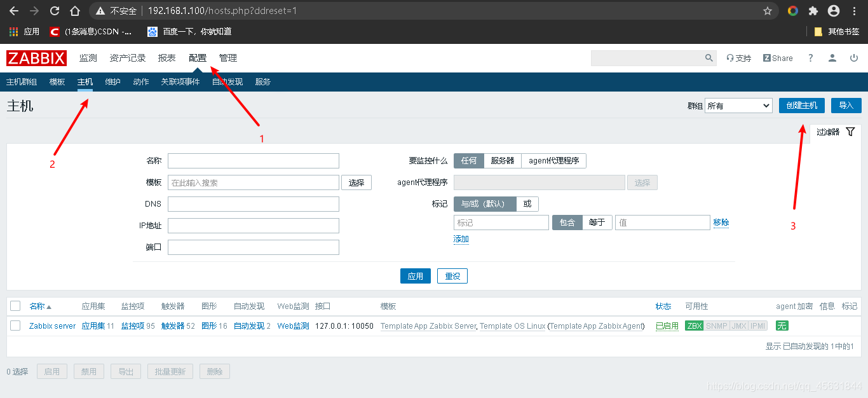Click the green ZBX availability badge

pos(695,326)
